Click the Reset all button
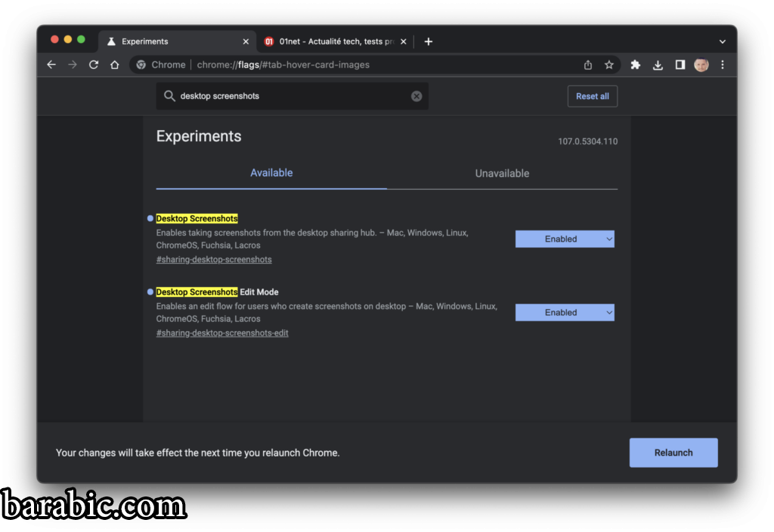 592,96
